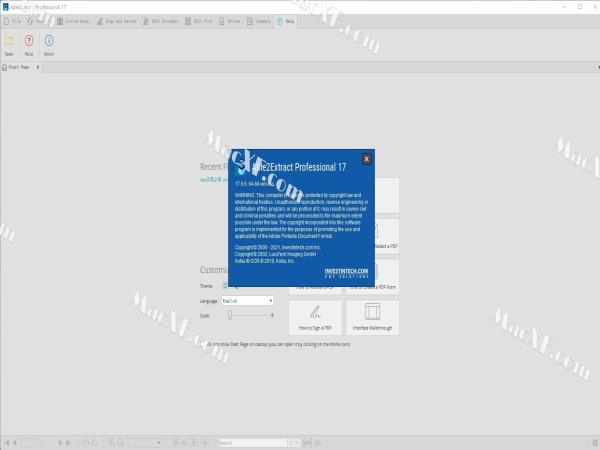
Task: Close the Start Page tab
Action: [38, 67]
